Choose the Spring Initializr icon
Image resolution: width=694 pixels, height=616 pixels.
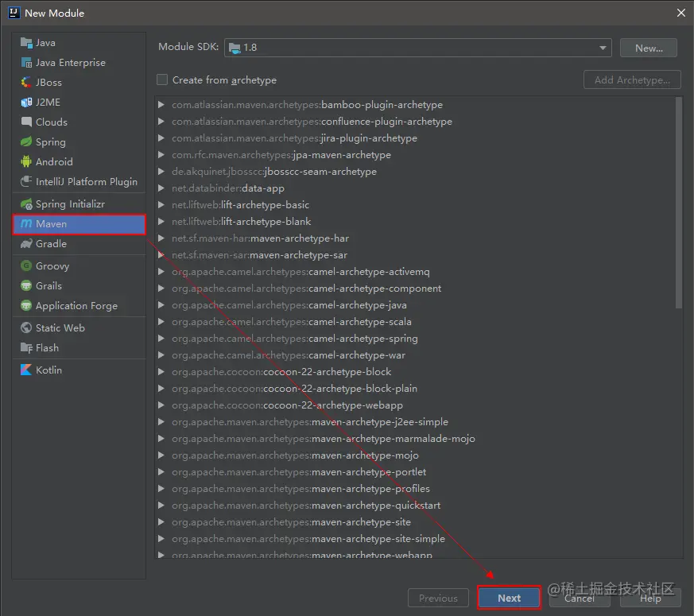click(x=26, y=204)
